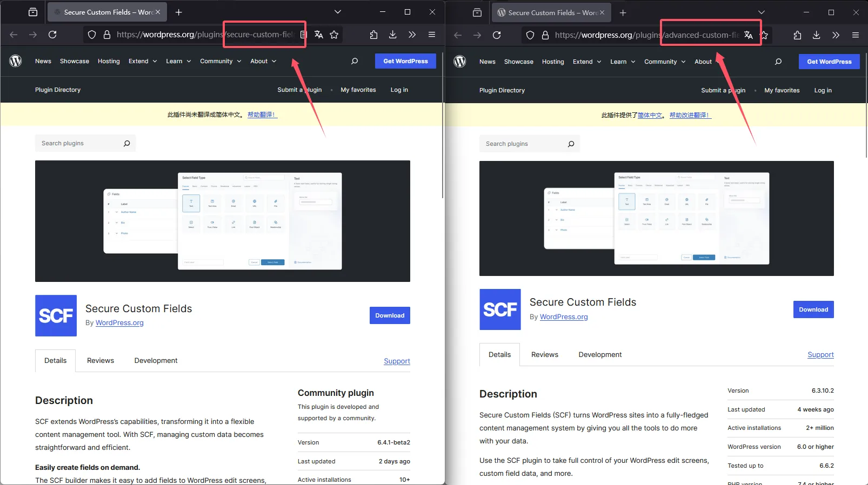List all tabs chevron in left browser
868x485 pixels.
click(x=338, y=12)
